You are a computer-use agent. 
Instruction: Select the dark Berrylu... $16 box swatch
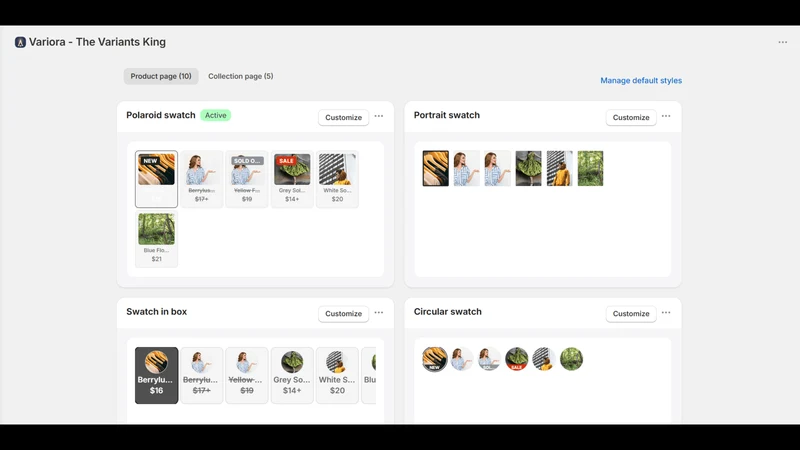(156, 376)
